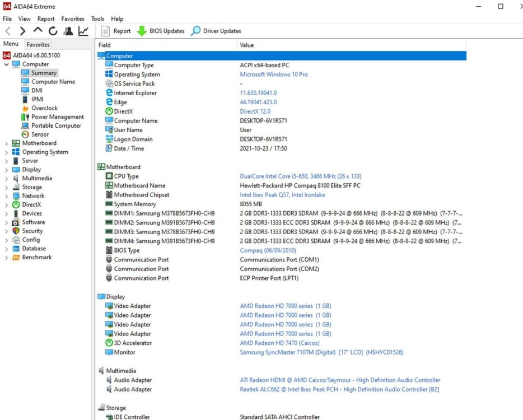The image size is (523, 420).
Task: Click the Field column header
Action: [105, 45]
